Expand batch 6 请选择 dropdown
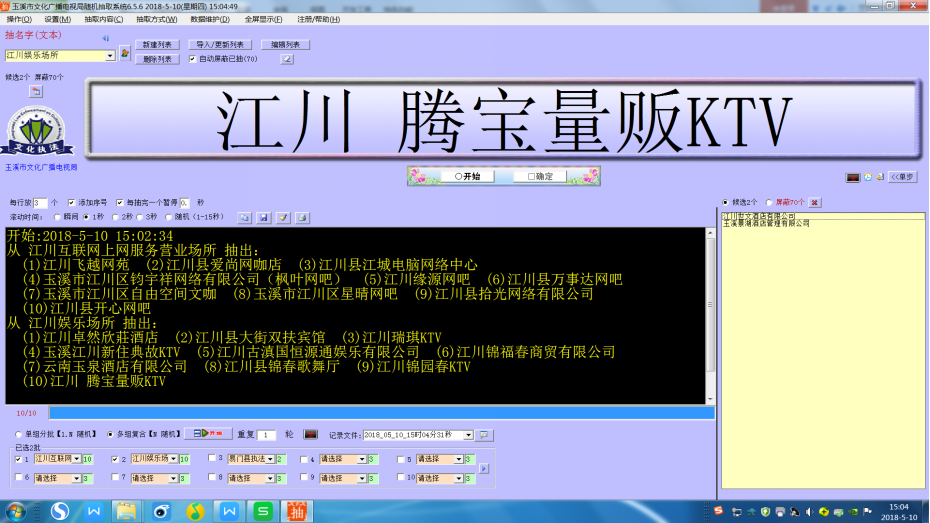The height and width of the screenshot is (523, 930). coord(77,478)
